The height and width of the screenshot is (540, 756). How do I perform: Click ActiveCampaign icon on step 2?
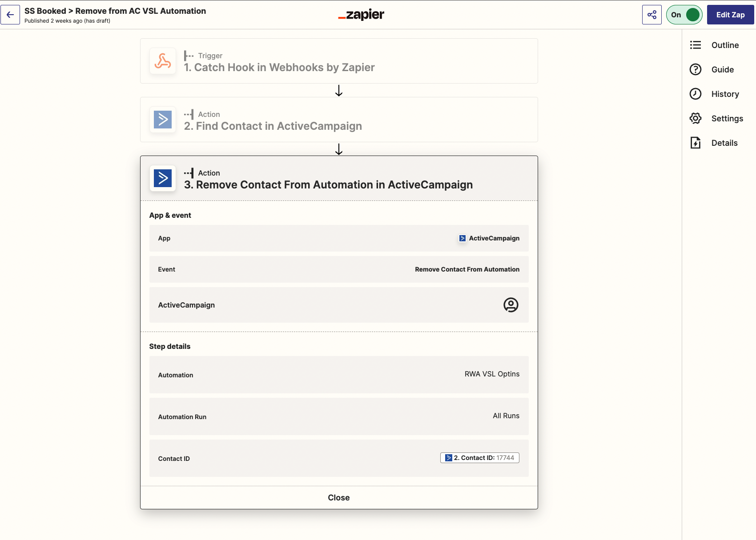pyautogui.click(x=163, y=120)
